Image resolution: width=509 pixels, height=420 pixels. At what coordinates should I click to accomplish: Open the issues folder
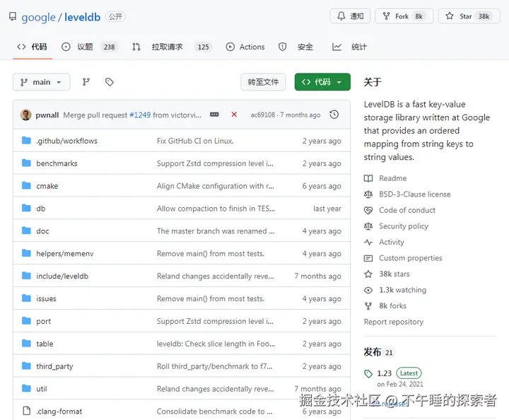(x=46, y=298)
